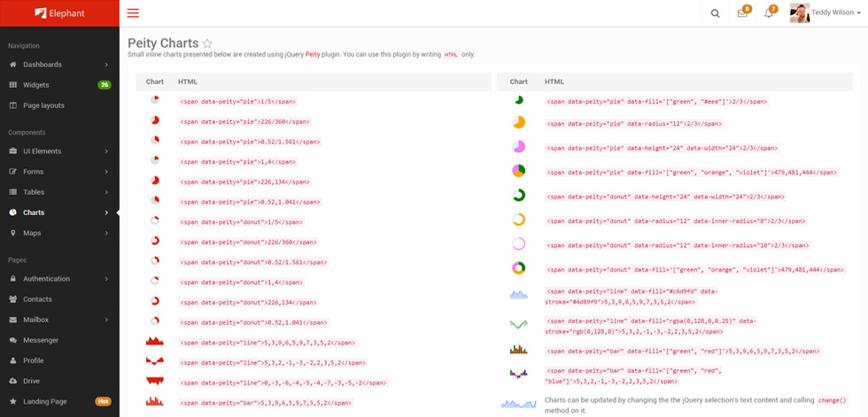
Task: Click the change() code text
Action: tap(832, 400)
